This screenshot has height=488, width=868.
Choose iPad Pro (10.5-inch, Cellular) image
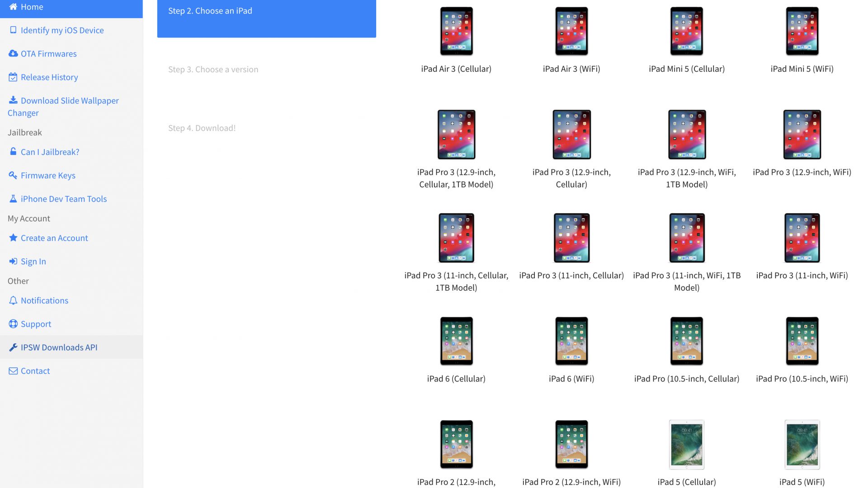pyautogui.click(x=687, y=341)
